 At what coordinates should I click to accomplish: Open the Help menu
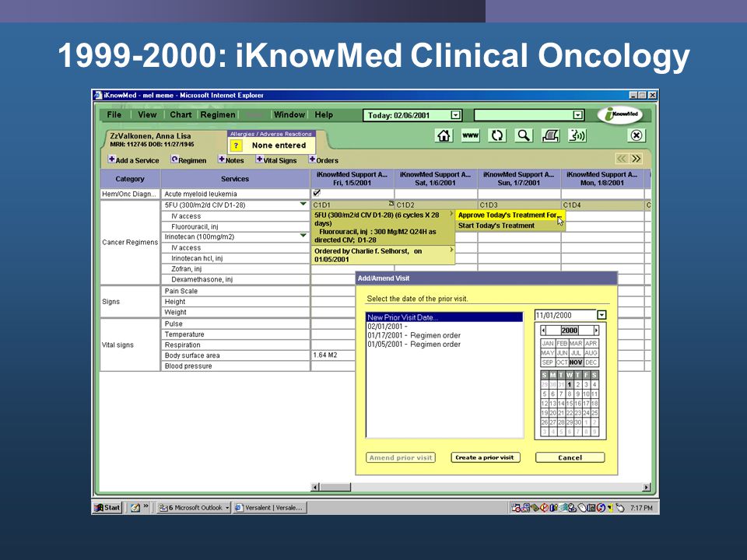click(324, 115)
